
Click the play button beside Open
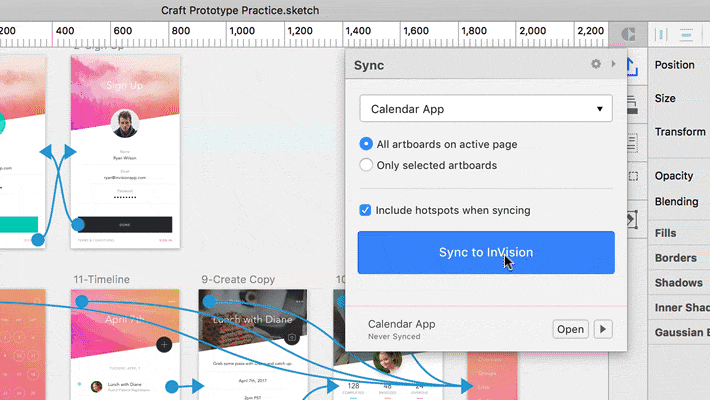(x=603, y=329)
